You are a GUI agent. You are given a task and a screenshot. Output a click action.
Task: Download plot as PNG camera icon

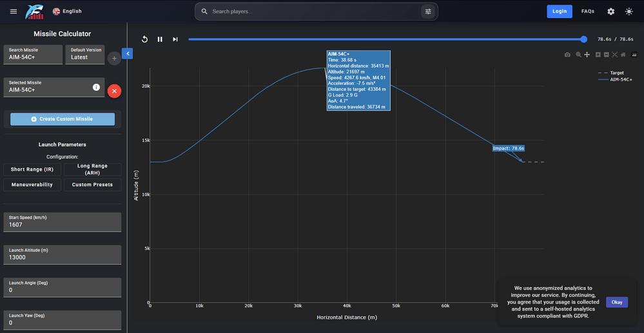coord(567,55)
